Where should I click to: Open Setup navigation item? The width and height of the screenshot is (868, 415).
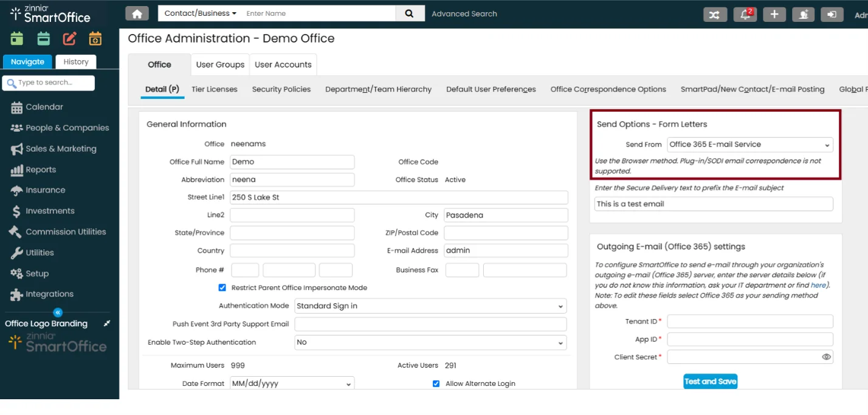click(x=30, y=273)
